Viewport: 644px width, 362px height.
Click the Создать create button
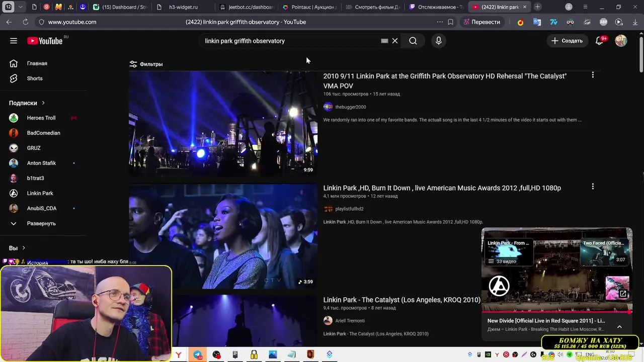pyautogui.click(x=567, y=41)
